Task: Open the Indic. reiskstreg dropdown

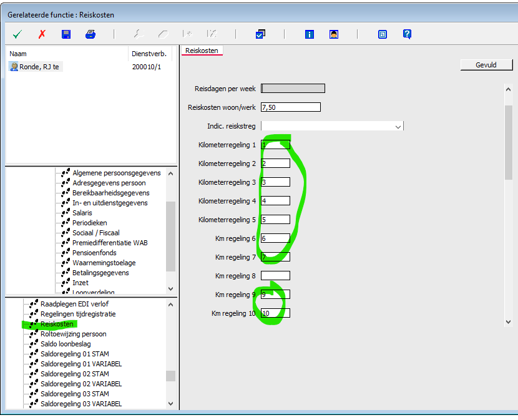Action: click(398, 126)
